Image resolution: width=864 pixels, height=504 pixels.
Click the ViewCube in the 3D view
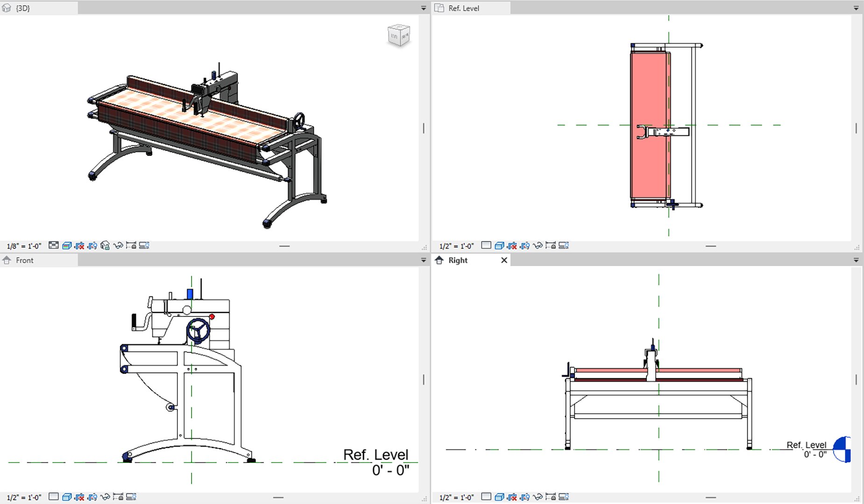pyautogui.click(x=399, y=35)
